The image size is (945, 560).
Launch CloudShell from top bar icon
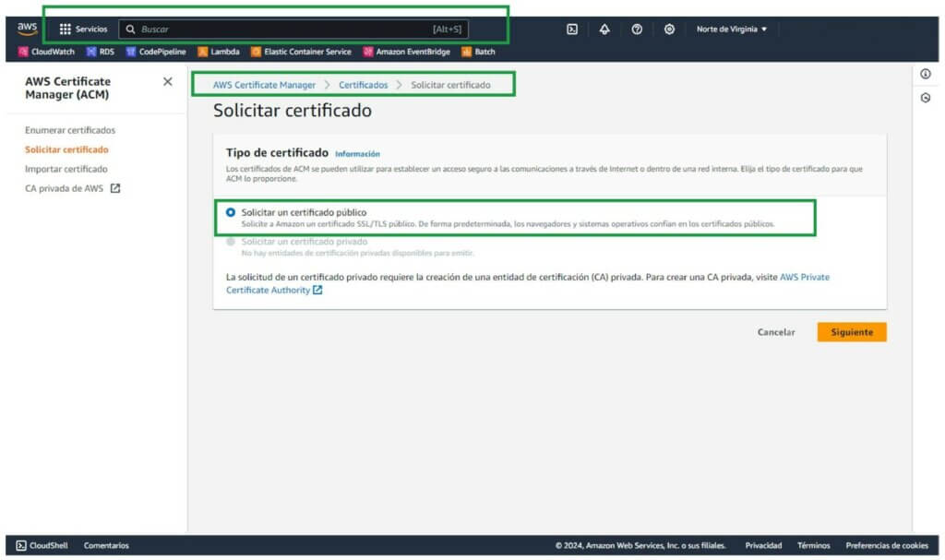click(572, 30)
